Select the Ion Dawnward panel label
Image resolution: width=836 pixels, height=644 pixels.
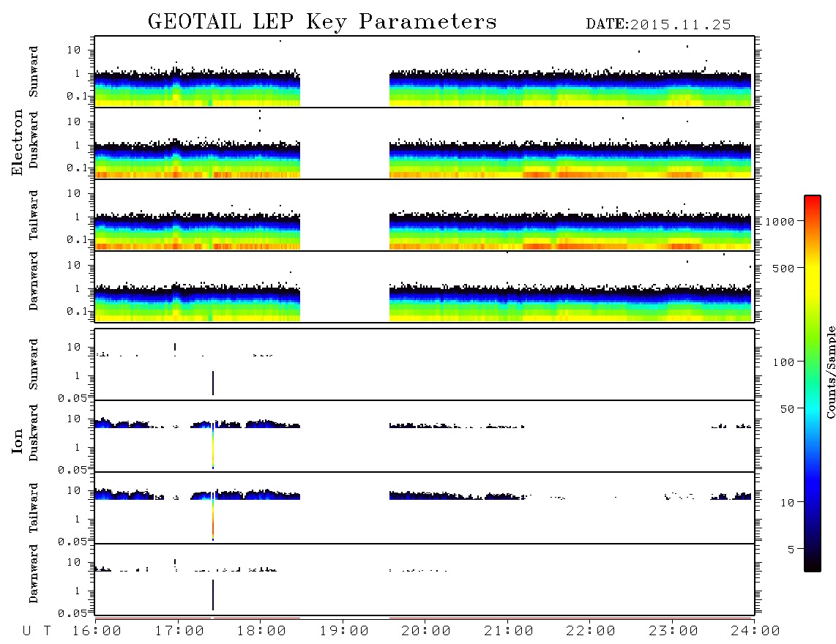pos(34,574)
